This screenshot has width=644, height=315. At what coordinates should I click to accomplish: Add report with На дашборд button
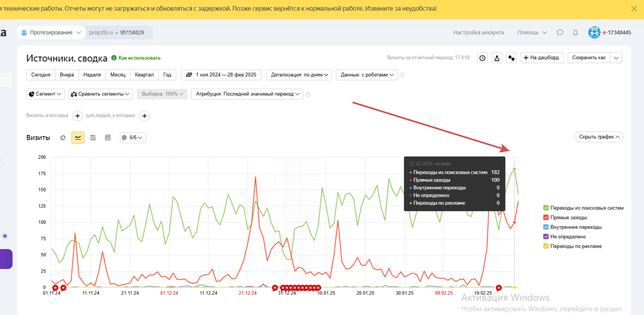coord(542,58)
